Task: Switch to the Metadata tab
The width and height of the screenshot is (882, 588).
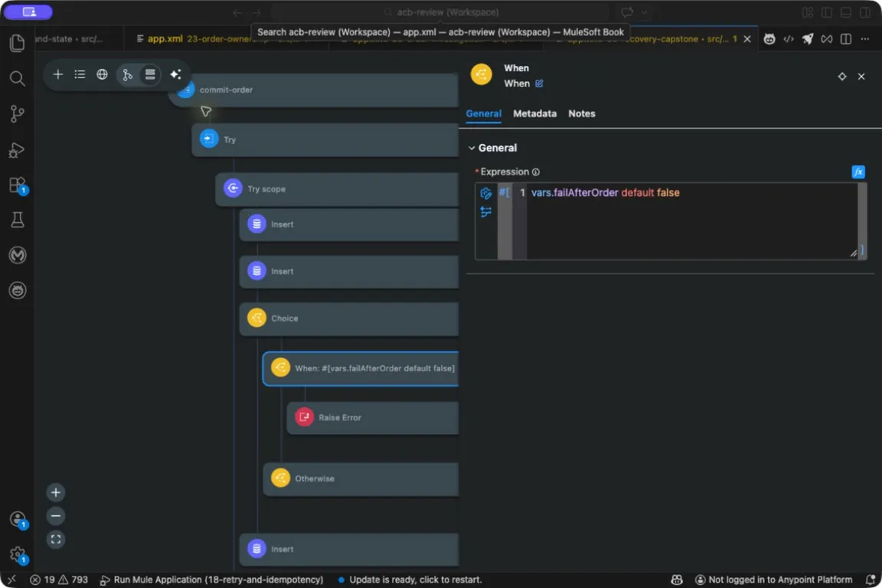Action: [534, 113]
